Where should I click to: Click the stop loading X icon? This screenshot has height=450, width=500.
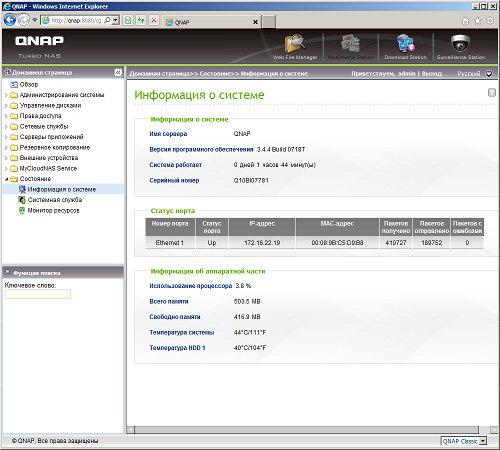pos(154,20)
